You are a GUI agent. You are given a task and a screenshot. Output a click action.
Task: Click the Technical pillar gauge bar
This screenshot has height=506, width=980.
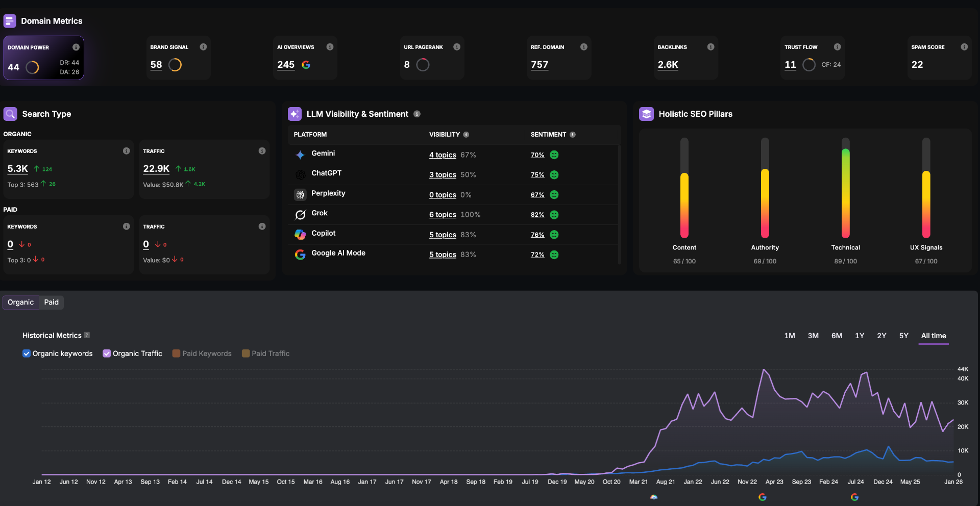(846, 194)
